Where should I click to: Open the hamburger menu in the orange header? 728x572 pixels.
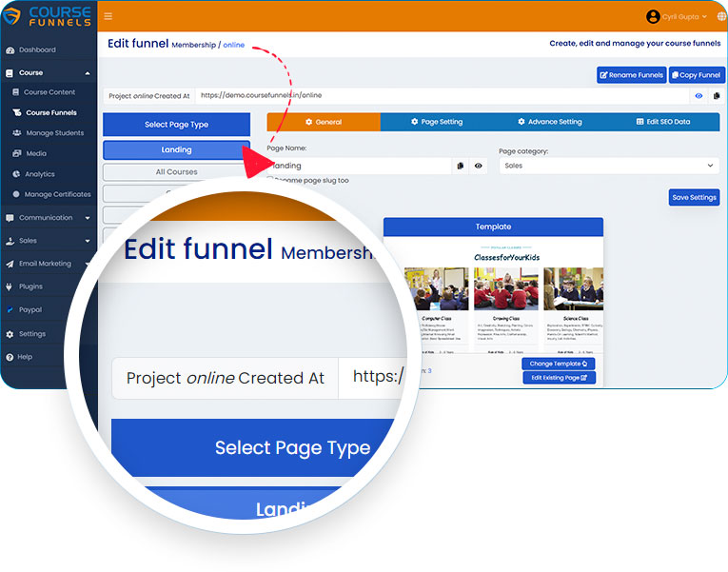108,17
